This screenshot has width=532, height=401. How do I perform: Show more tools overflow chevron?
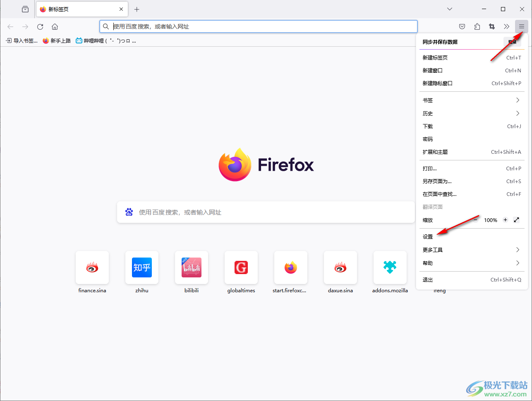click(x=507, y=26)
